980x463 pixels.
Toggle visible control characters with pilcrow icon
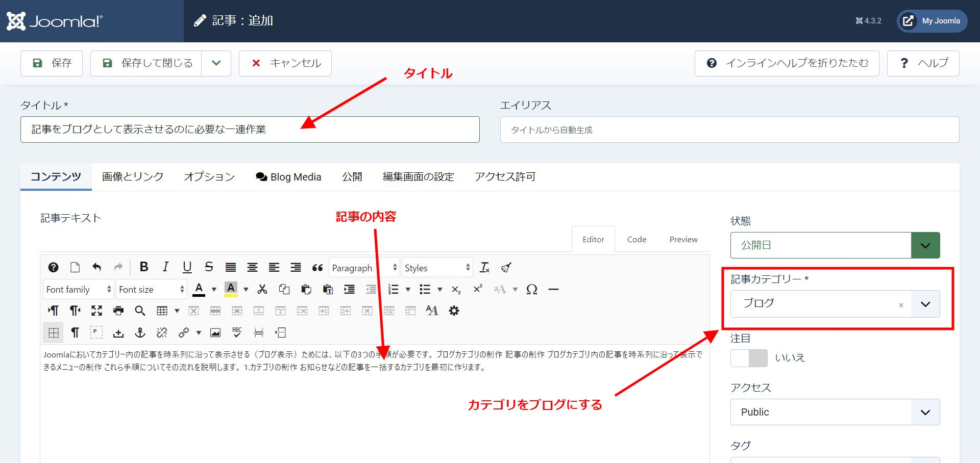75,332
